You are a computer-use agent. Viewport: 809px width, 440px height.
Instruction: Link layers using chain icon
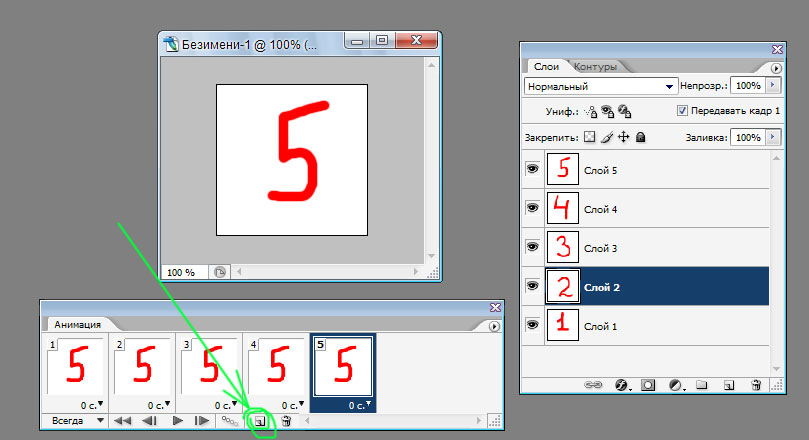[593, 385]
